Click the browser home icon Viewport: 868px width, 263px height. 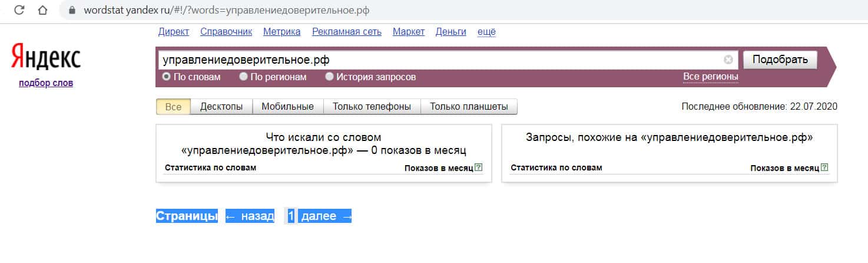point(42,11)
